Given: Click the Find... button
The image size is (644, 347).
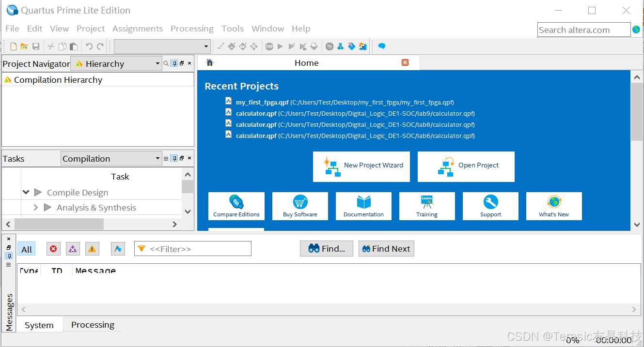Looking at the screenshot, I should pos(327,249).
